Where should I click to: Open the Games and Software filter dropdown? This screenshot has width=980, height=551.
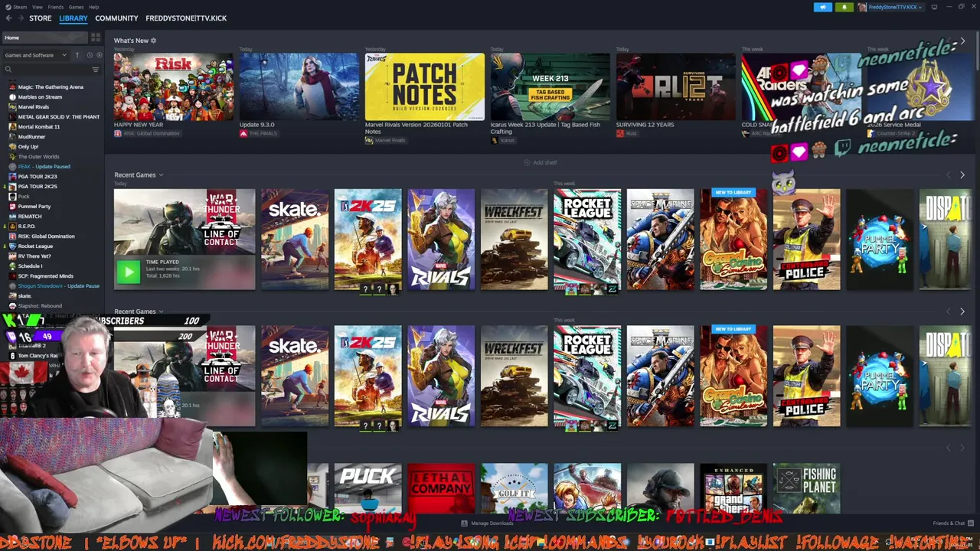click(x=34, y=55)
